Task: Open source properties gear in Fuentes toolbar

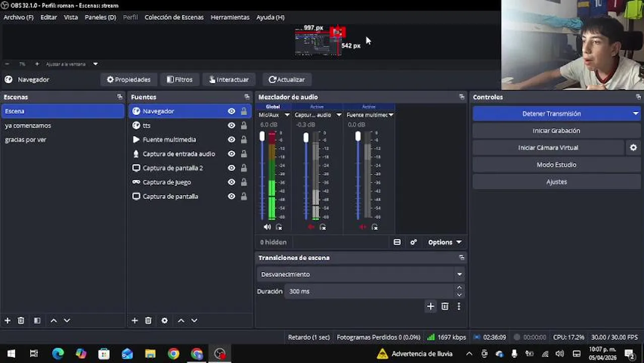Action: [x=164, y=321]
